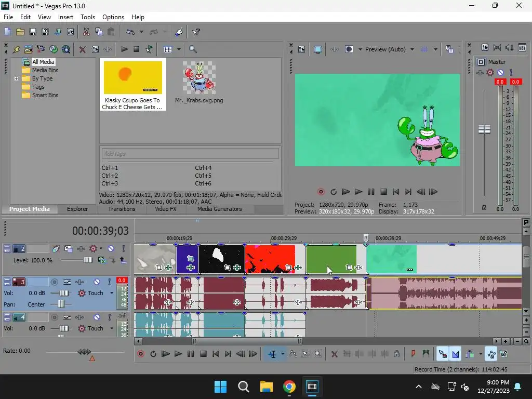Switch to the Media Generators tab
Screen dimensions: 532x399
click(x=220, y=209)
